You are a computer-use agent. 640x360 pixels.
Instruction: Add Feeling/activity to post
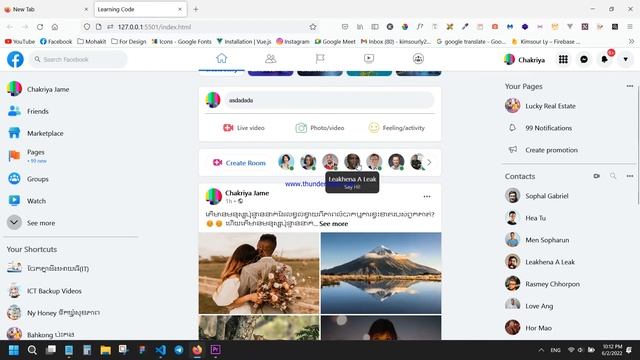click(x=396, y=128)
